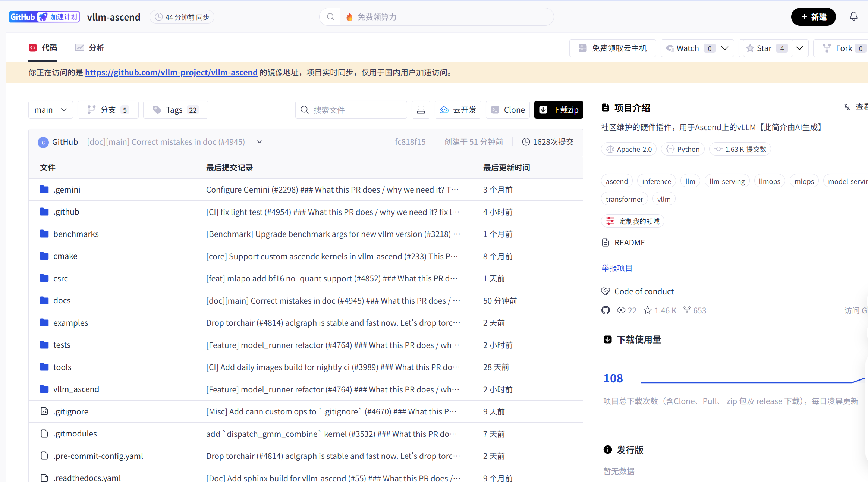Screen dimensions: 868x482
Task: Open the main branch dropdown
Action: point(50,110)
